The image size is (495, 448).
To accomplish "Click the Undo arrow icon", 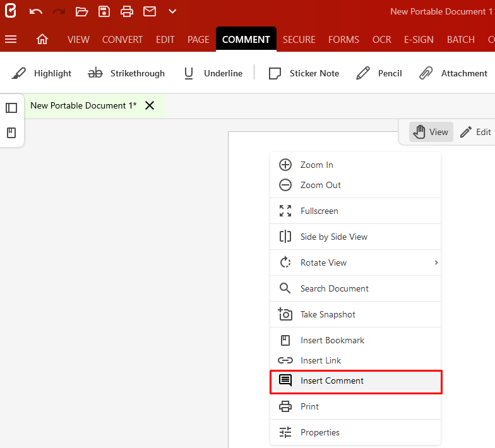I will 36,11.
